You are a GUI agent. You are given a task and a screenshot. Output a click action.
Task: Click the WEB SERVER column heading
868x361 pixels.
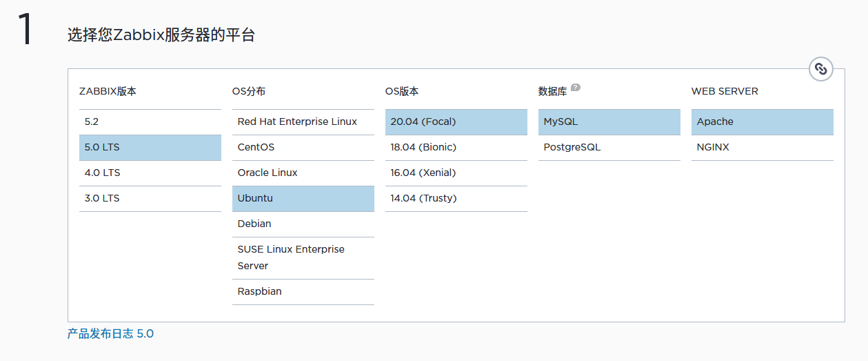pos(725,91)
